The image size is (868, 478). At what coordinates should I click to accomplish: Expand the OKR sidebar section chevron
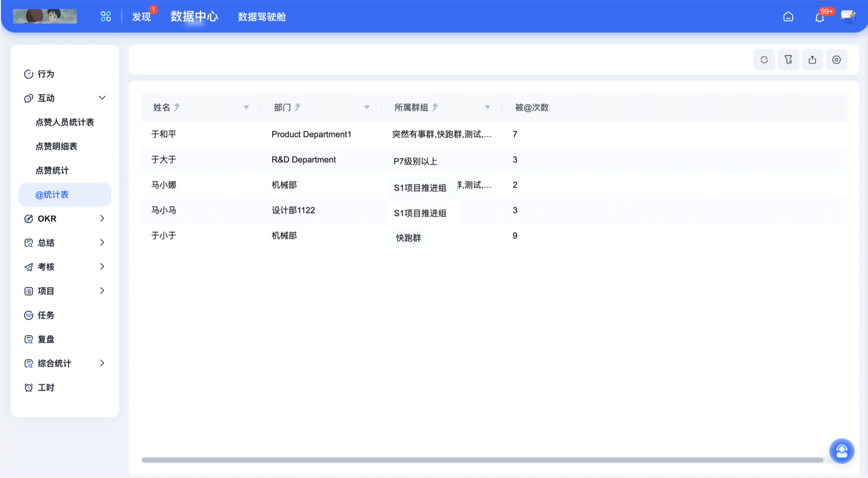pyautogui.click(x=102, y=218)
